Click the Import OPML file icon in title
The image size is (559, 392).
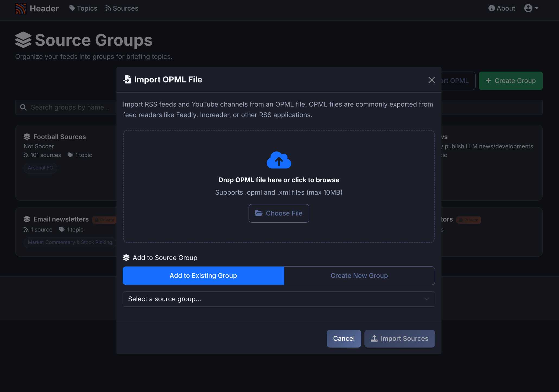(x=127, y=80)
